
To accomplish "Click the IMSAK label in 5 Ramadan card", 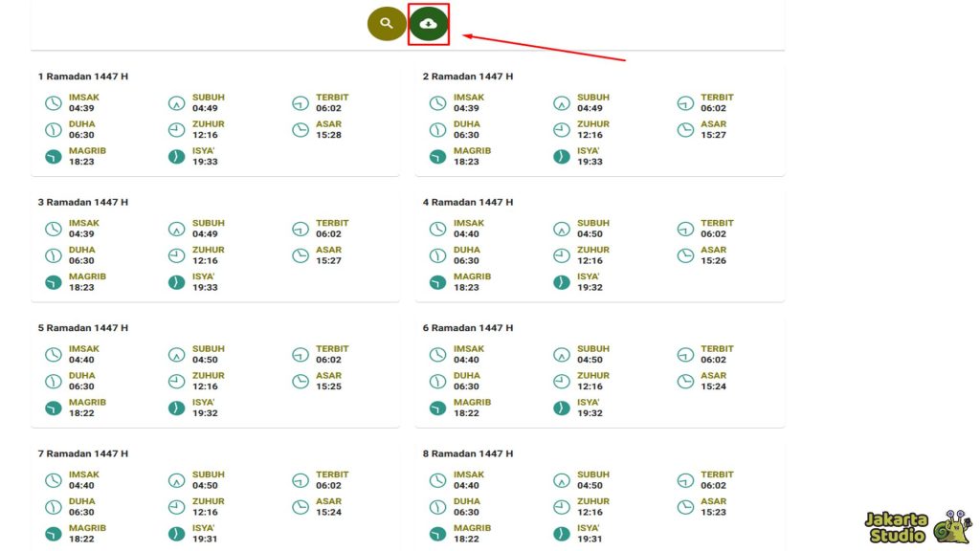I will (84, 349).
